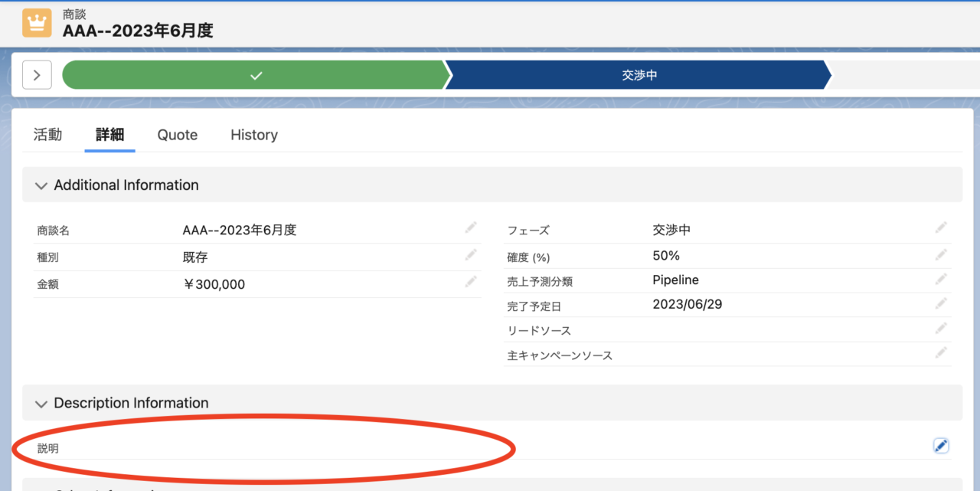
Task: Edit the 種別 field pencil icon
Action: tap(471, 254)
